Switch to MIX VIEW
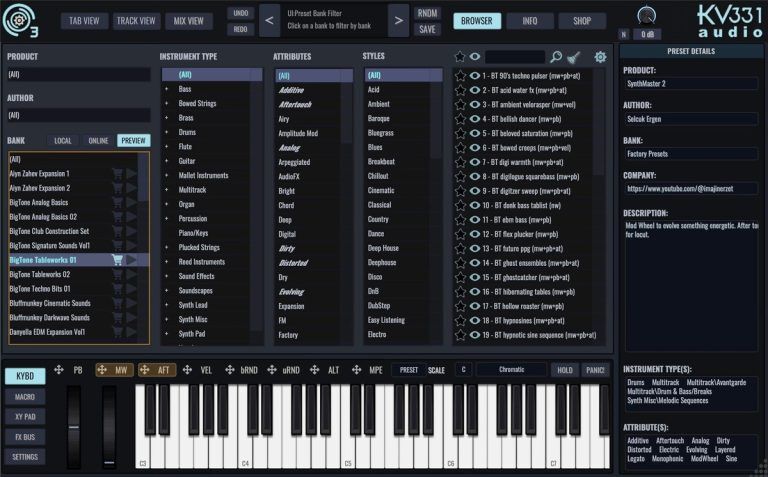 coord(188,21)
